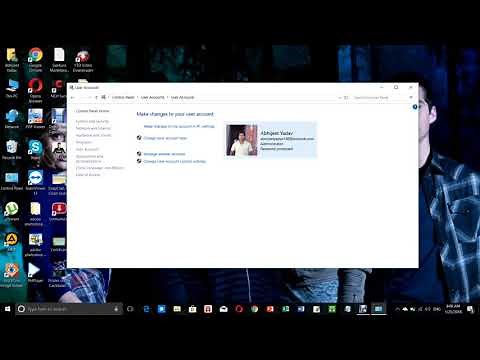Click the taskbar search box

pyautogui.click(x=69, y=309)
